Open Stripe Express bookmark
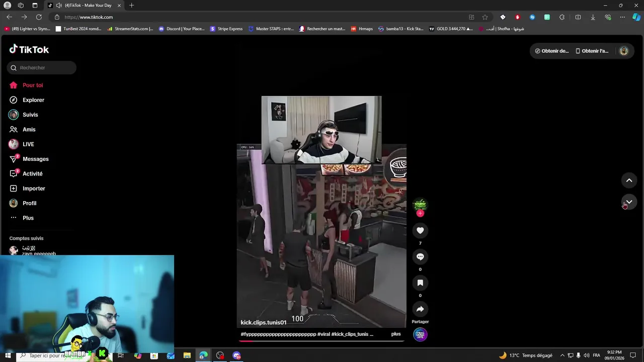The width and height of the screenshot is (644, 362). [x=226, y=29]
